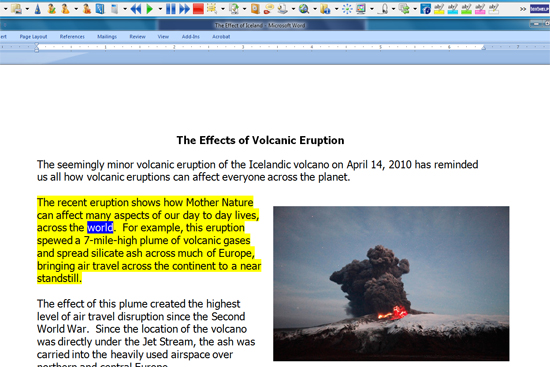Screen dimensions: 550x367
Task: Click the volcano eruption photo
Action: 391,283
